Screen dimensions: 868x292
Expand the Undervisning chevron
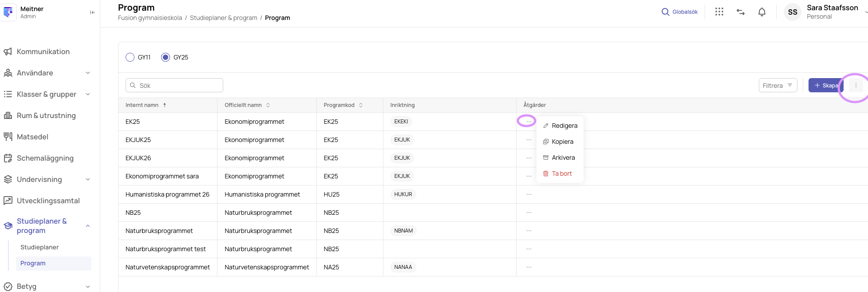pyautogui.click(x=88, y=179)
